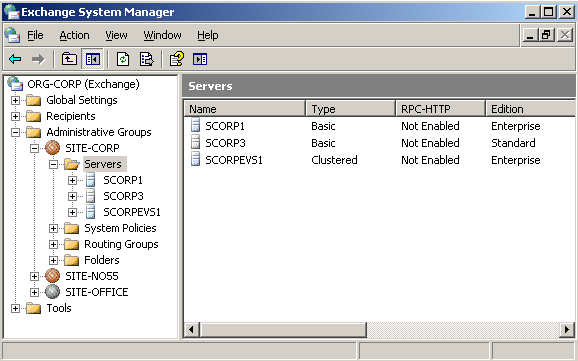Expand the Global Settings node
Viewport: 578px width, 361px height.
point(15,100)
